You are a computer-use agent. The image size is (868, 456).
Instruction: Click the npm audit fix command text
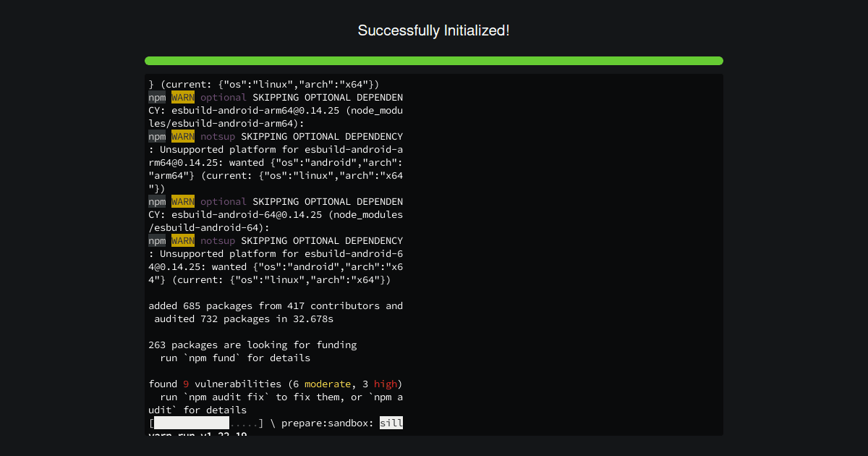(224, 397)
